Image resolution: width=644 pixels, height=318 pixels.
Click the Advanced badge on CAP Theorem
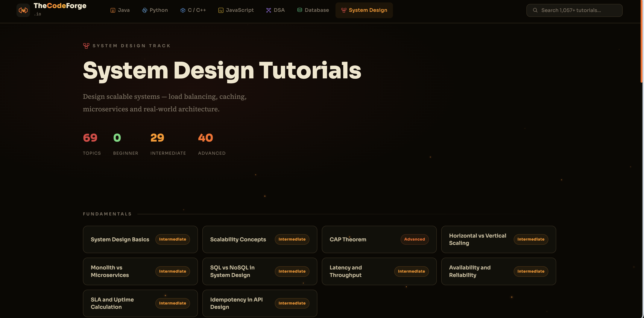[414, 239]
